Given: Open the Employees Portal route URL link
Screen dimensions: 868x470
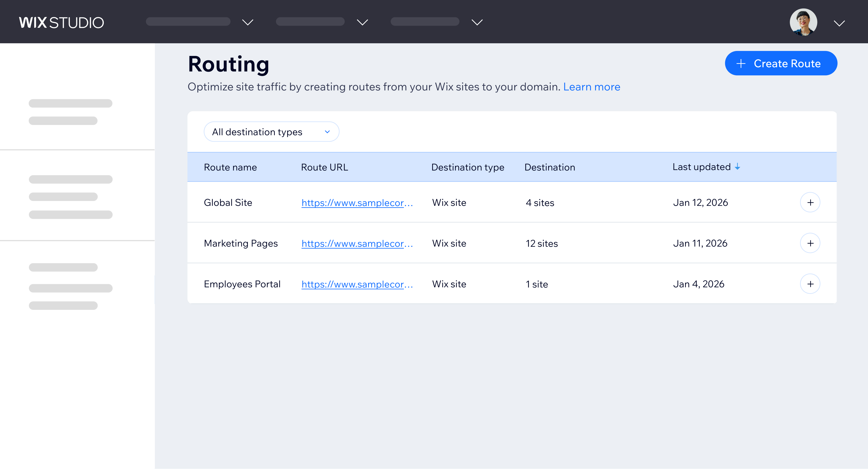Looking at the screenshot, I should click(357, 284).
